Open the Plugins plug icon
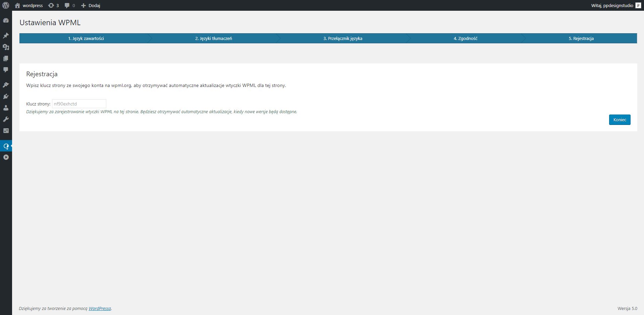Screen dimensions: 644x315 tap(6, 96)
